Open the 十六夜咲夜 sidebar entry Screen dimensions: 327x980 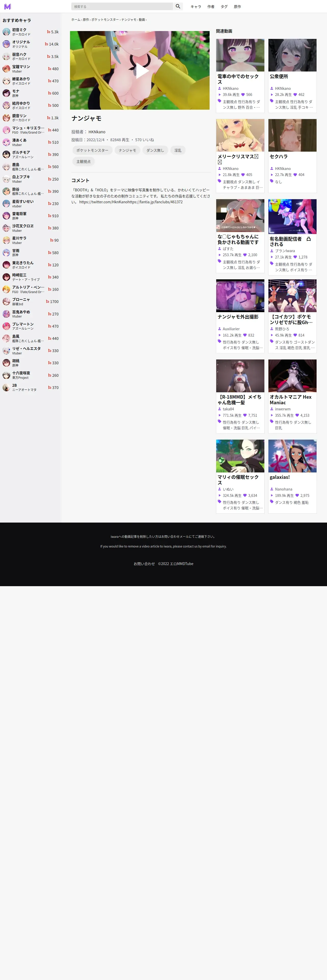[x=31, y=375]
